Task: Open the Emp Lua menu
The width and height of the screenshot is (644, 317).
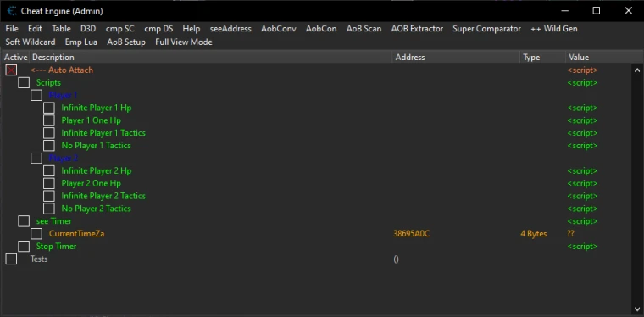Action: point(80,42)
